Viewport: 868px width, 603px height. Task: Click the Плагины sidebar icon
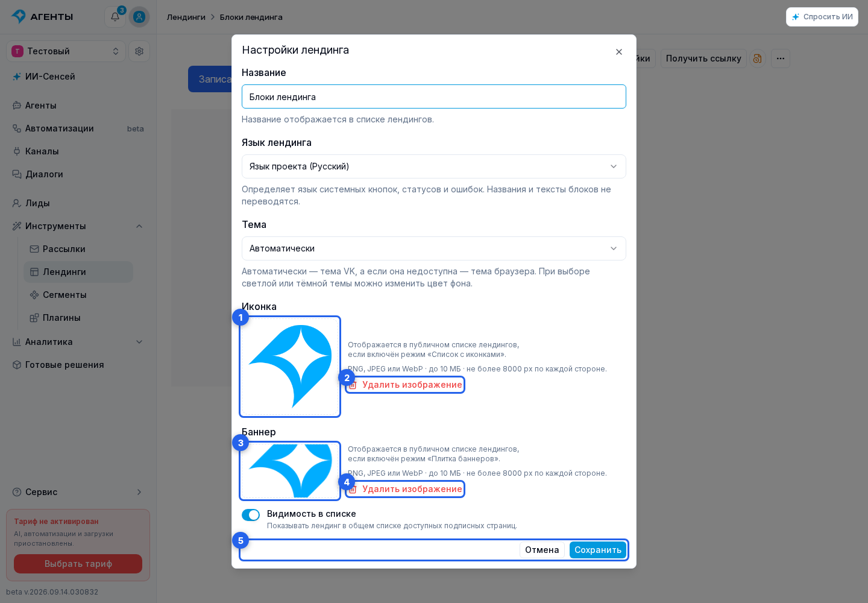click(34, 318)
